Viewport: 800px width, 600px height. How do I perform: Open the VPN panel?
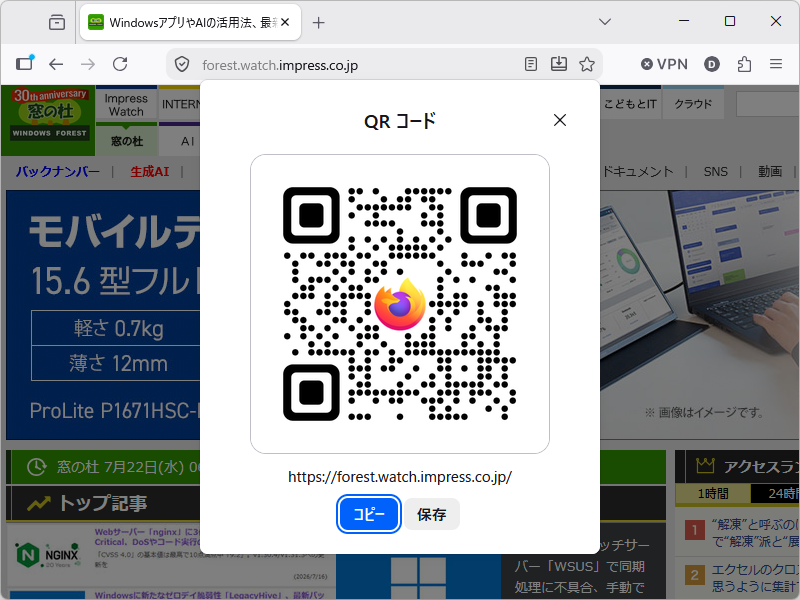coord(664,64)
